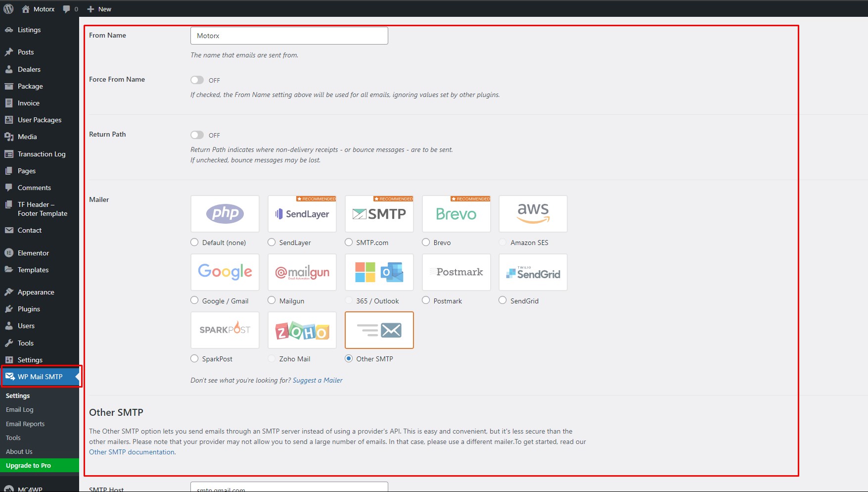Click the Package archive icon
The height and width of the screenshot is (492, 868).
pos(9,86)
